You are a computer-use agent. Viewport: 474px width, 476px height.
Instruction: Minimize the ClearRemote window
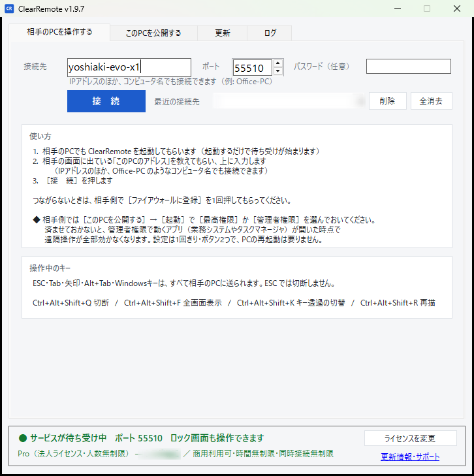[x=398, y=8]
